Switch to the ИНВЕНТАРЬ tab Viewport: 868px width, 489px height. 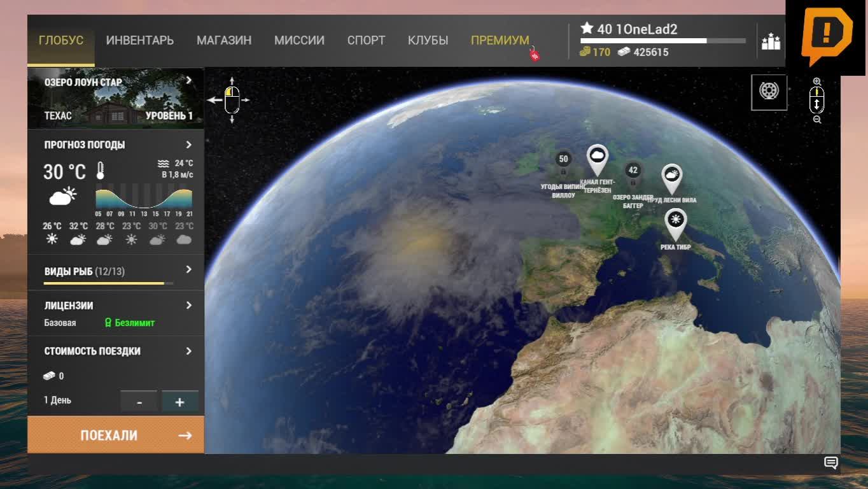point(140,41)
